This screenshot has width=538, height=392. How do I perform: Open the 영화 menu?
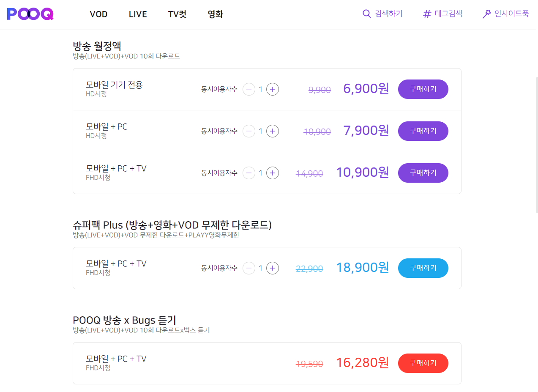(216, 14)
